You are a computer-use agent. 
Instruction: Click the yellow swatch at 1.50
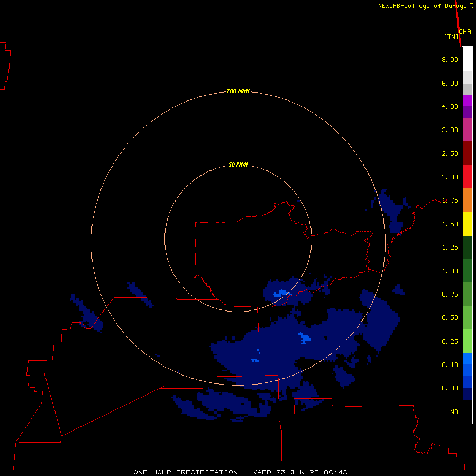pyautogui.click(x=467, y=224)
